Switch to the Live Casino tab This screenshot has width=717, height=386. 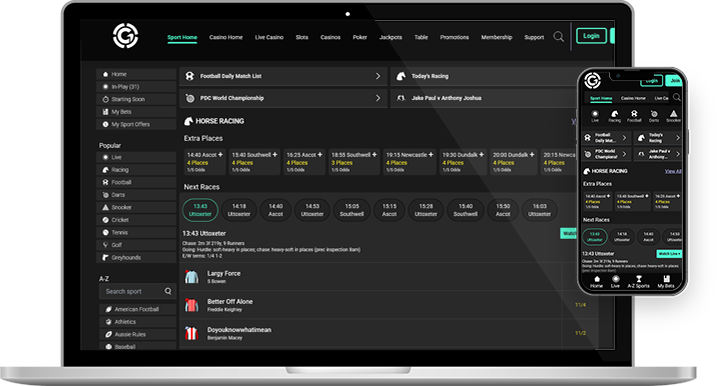[269, 38]
